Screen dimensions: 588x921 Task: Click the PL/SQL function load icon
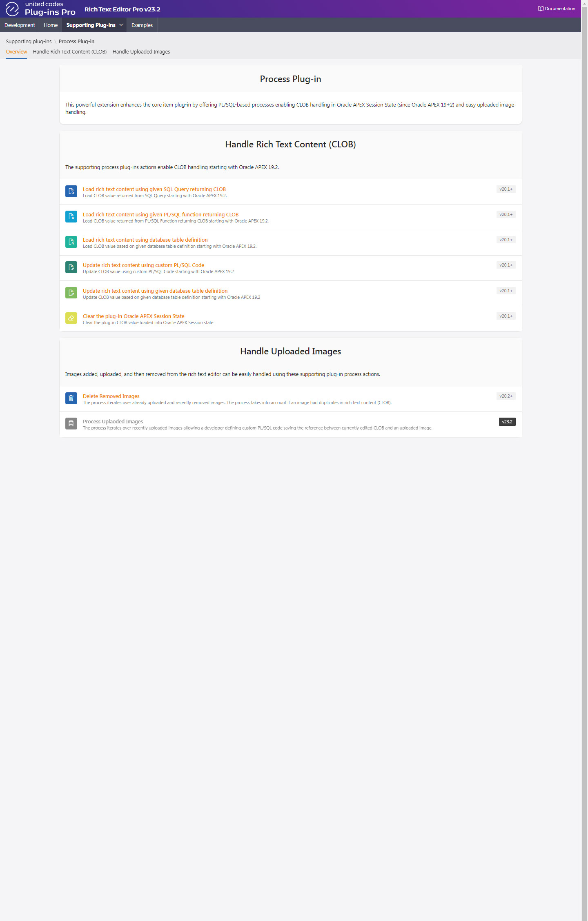coord(71,216)
